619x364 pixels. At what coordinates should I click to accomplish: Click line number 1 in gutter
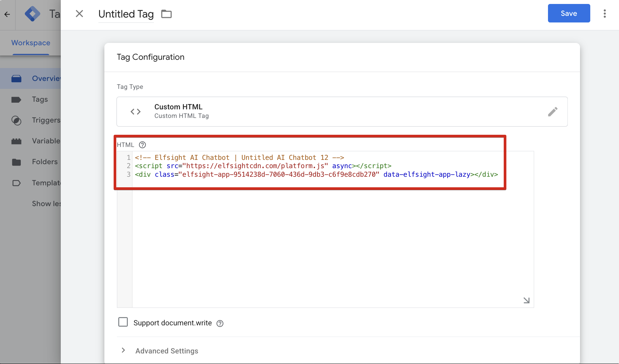coord(128,158)
